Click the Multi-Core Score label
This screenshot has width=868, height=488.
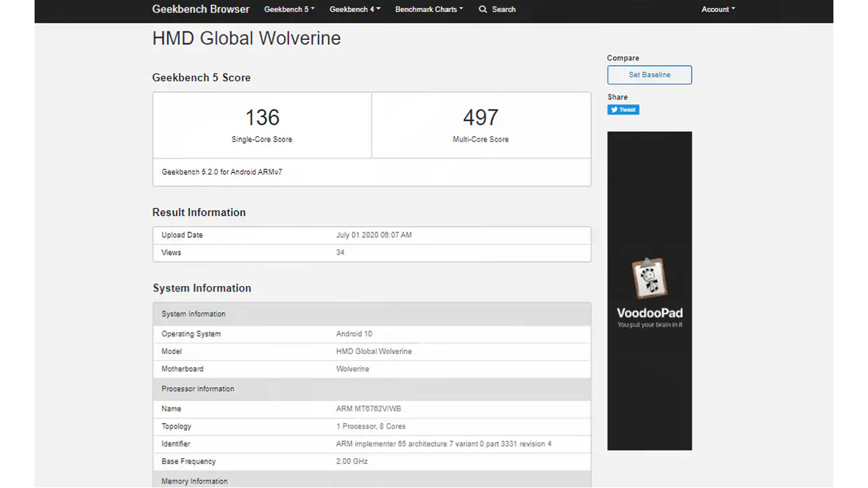coord(481,140)
